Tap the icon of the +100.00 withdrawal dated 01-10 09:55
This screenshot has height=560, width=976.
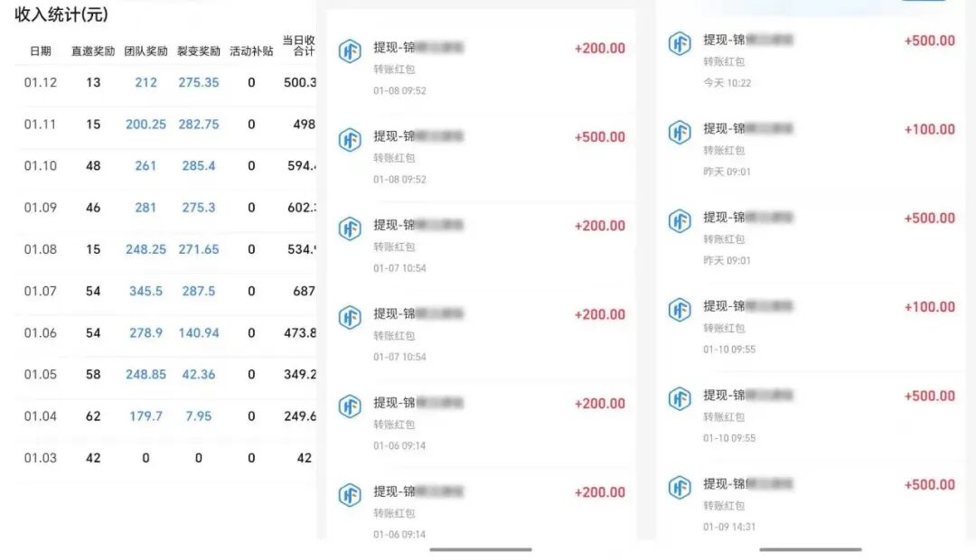[680, 310]
